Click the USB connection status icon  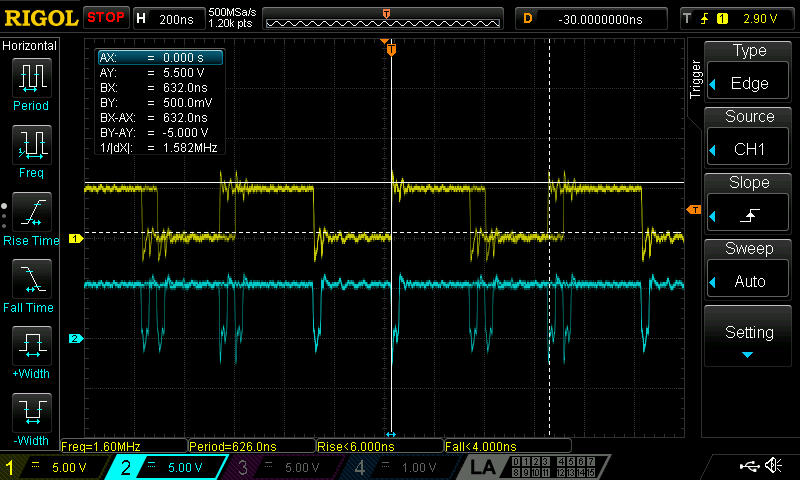pyautogui.click(x=749, y=466)
